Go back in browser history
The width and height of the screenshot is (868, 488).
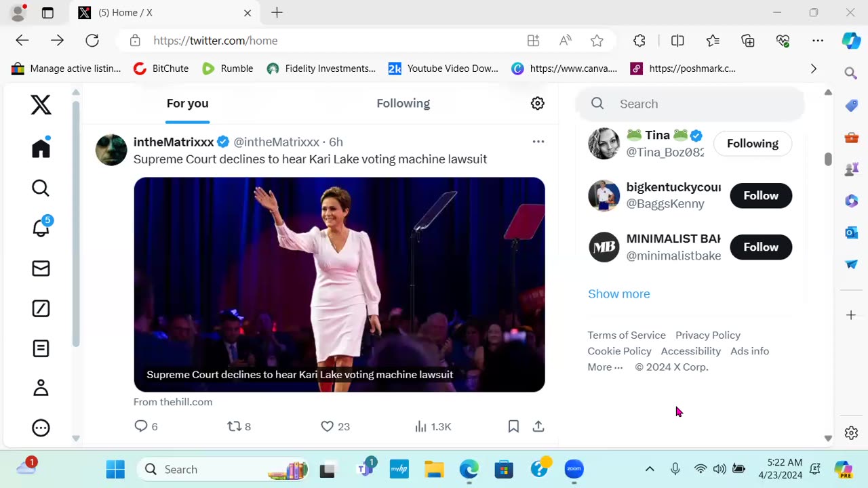(x=22, y=41)
